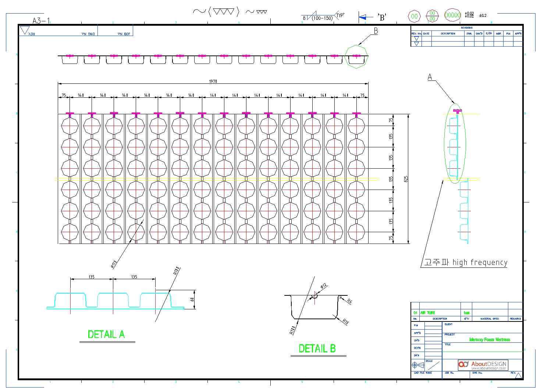This screenshot has height=392, width=544.
Task: Click the red oval balloon with 00000
Action: coord(452,15)
